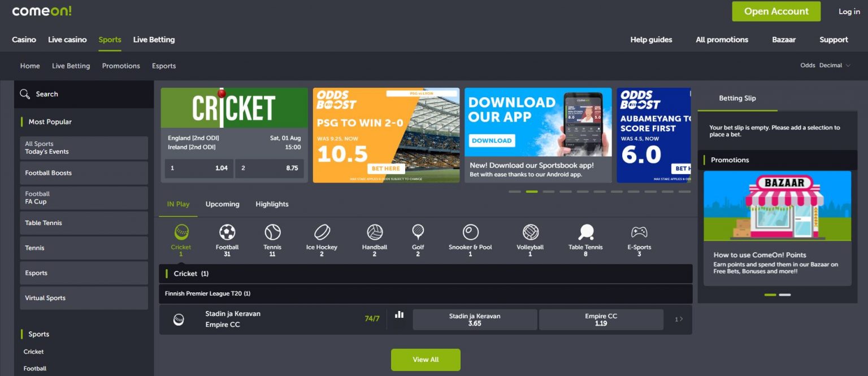Choose the Volleyball icon
868x376 pixels.
pyautogui.click(x=530, y=232)
